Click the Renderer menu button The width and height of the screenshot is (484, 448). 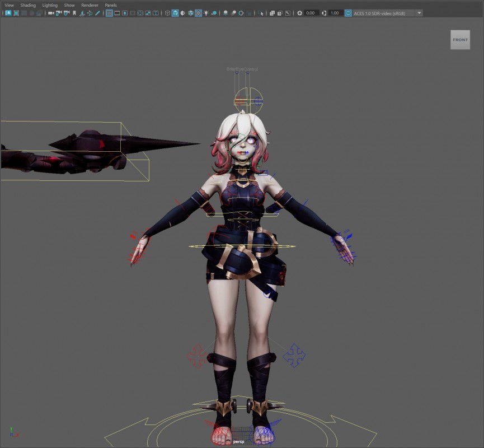90,5
